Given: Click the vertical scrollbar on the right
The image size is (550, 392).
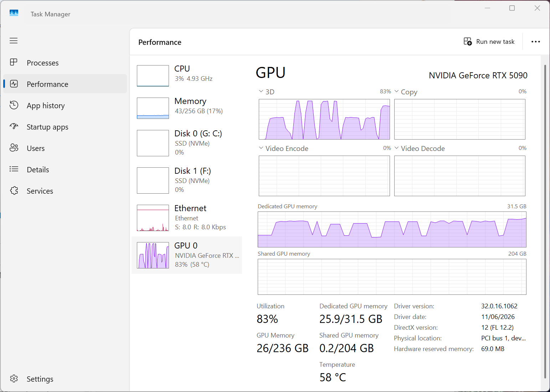Looking at the screenshot, I should click(545, 221).
